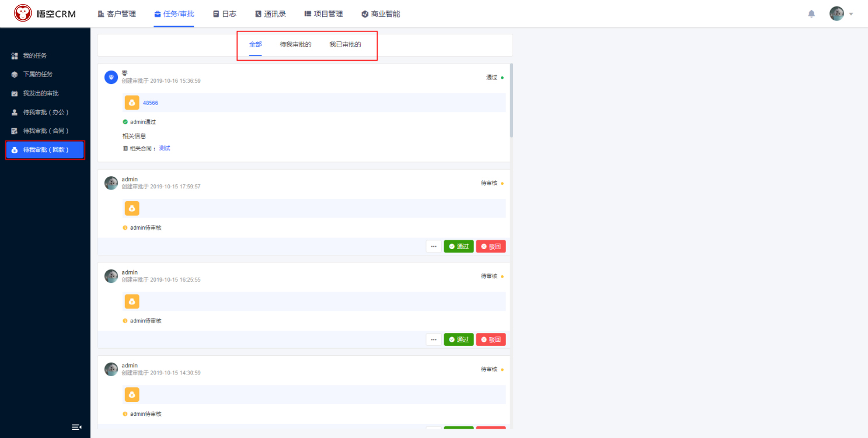The width and height of the screenshot is (868, 438).
Task: Open 客户管理 in the top navigation
Action: coord(117,14)
